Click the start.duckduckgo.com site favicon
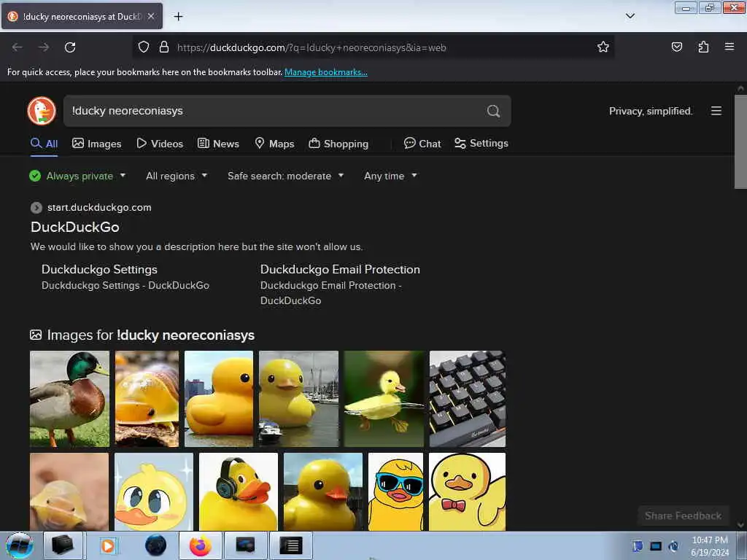Viewport: 747px width, 560px height. tap(36, 208)
